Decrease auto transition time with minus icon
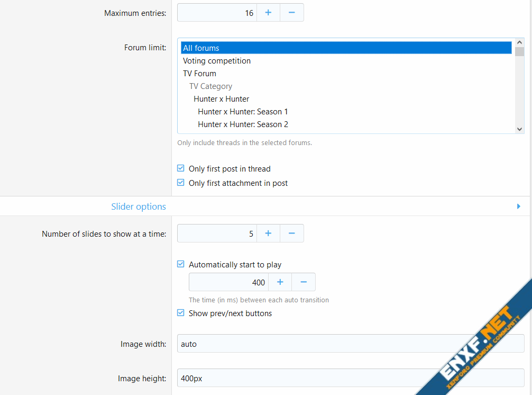Image resolution: width=532 pixels, height=395 pixels. point(304,282)
